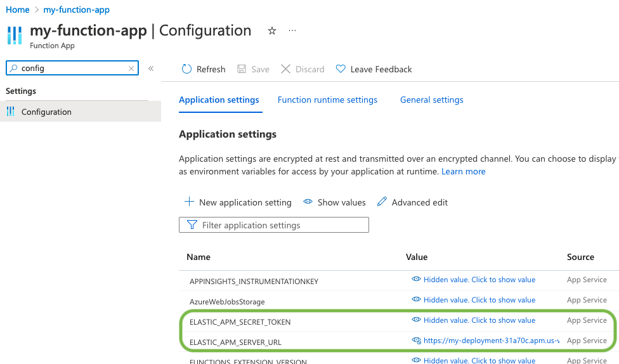Click the Discard X icon
619x364 pixels.
point(285,69)
